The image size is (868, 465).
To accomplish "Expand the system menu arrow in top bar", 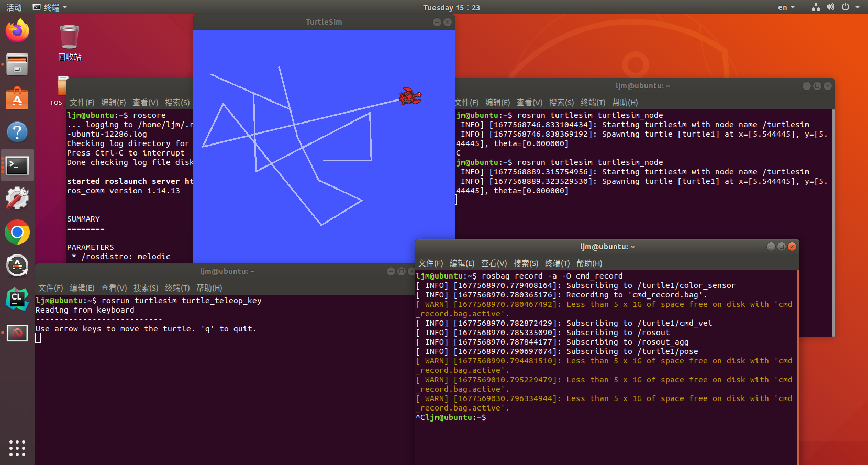I will pos(858,7).
